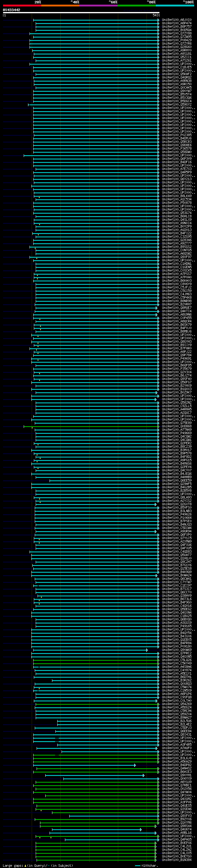197x868 pixels.
Task: Select hit label UniRef100_Q9XFV3
Action: [x=176, y=816]
